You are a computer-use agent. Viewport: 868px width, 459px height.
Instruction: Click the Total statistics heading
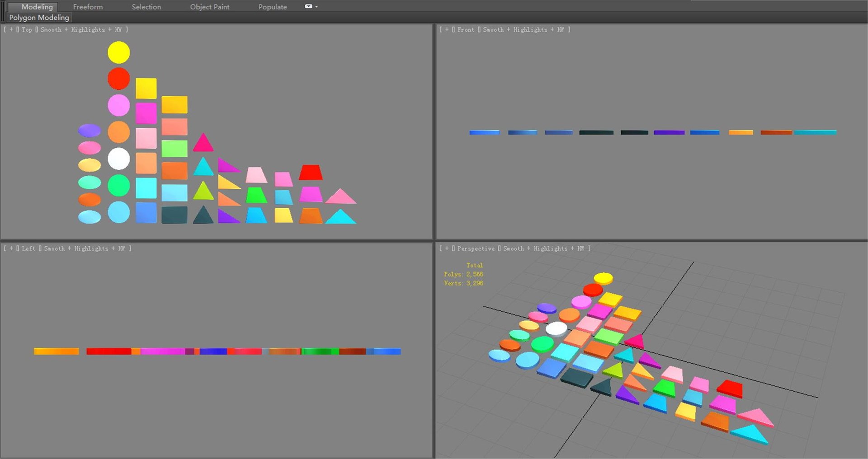475,265
